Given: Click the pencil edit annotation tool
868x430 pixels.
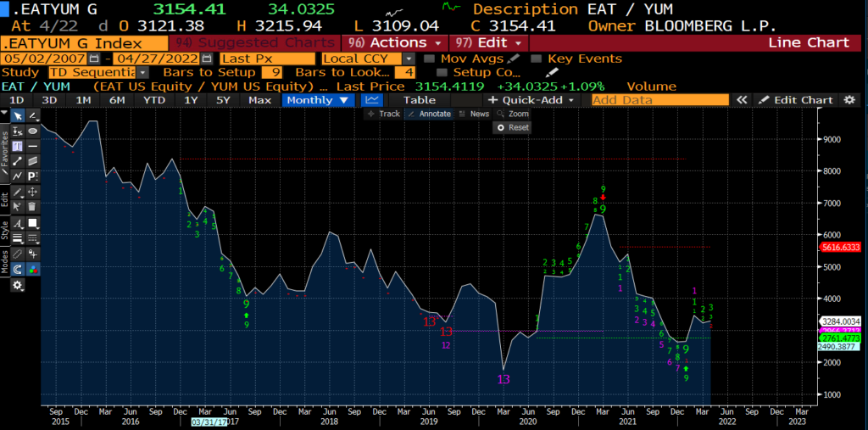Looking at the screenshot, I should (18, 193).
